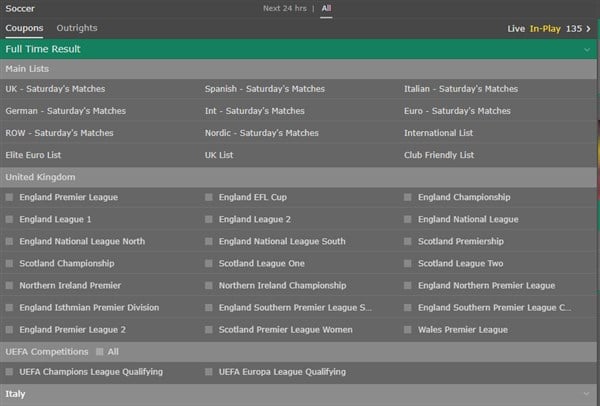Open Euro - Saturday's Matches list

click(457, 111)
